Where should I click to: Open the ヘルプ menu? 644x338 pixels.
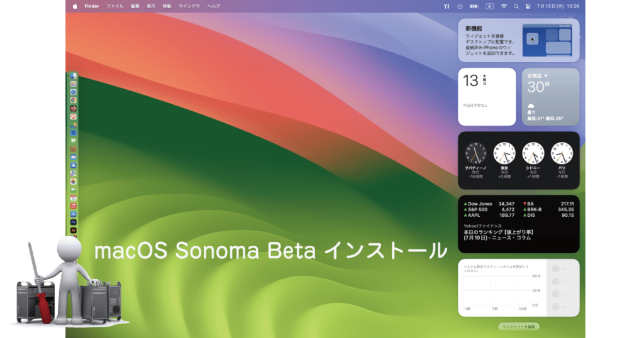(214, 6)
